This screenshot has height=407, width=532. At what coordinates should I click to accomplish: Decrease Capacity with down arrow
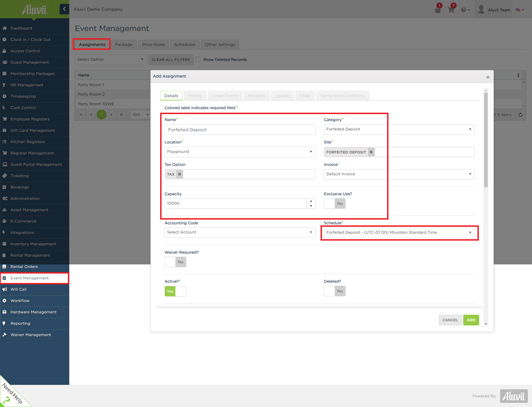click(311, 206)
